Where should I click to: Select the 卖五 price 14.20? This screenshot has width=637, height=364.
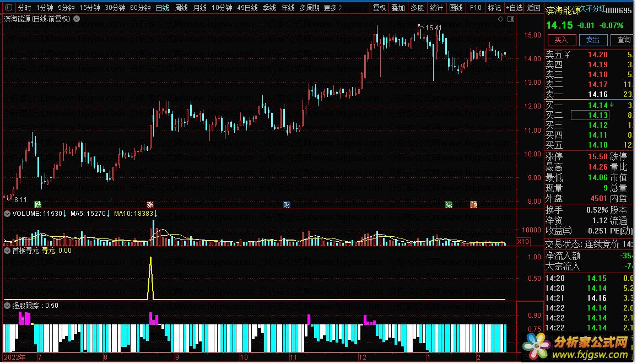[597, 55]
